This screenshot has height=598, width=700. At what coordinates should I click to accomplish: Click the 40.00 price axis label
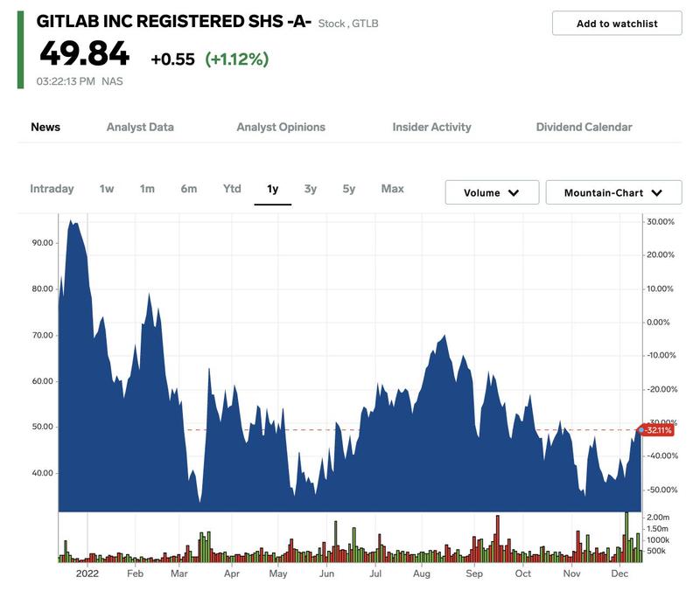point(42,473)
